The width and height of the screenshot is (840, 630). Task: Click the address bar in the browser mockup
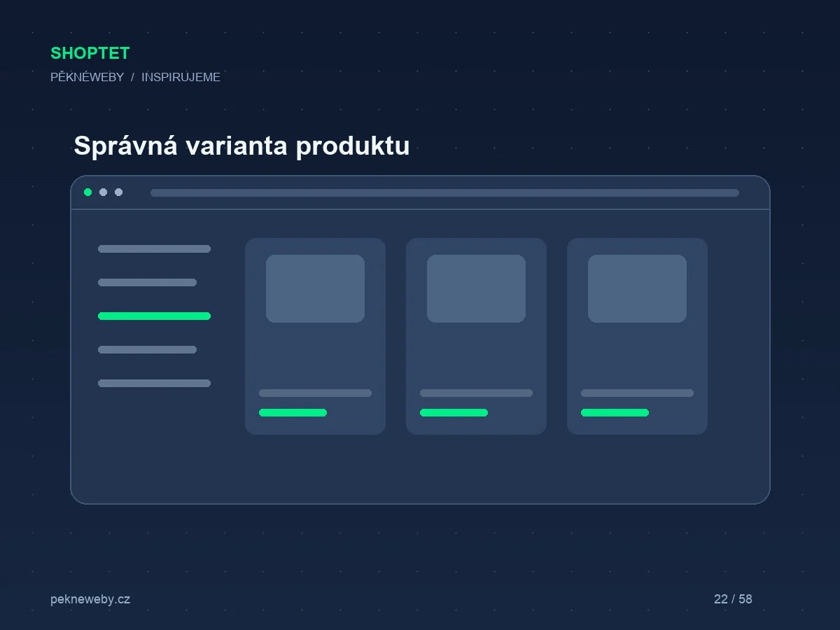(x=444, y=192)
